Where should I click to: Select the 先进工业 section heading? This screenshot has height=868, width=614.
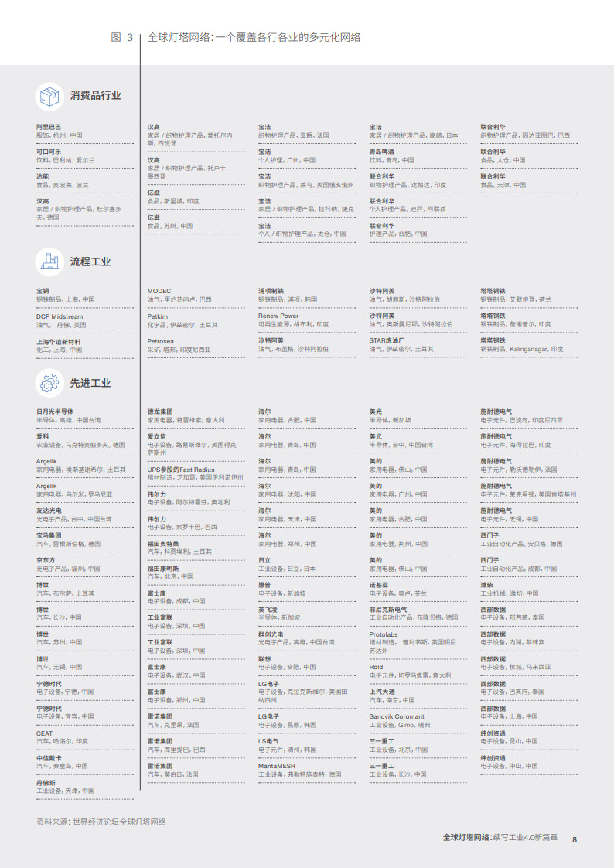[90, 382]
